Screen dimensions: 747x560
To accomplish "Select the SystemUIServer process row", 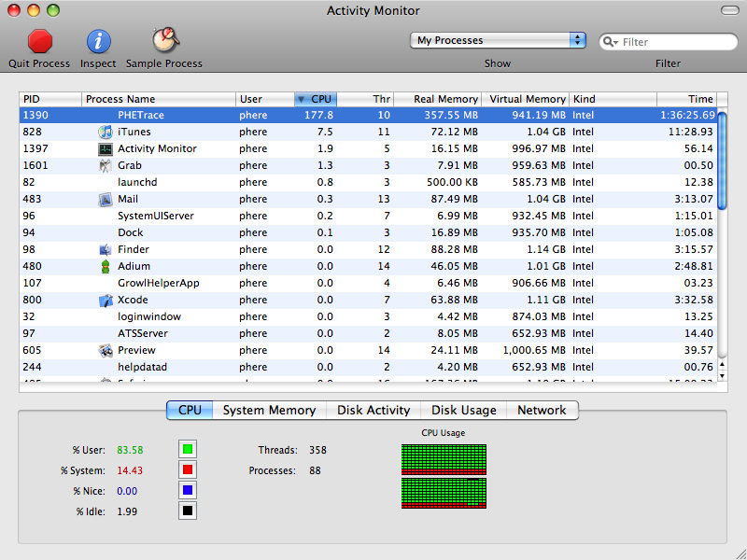I will point(368,217).
